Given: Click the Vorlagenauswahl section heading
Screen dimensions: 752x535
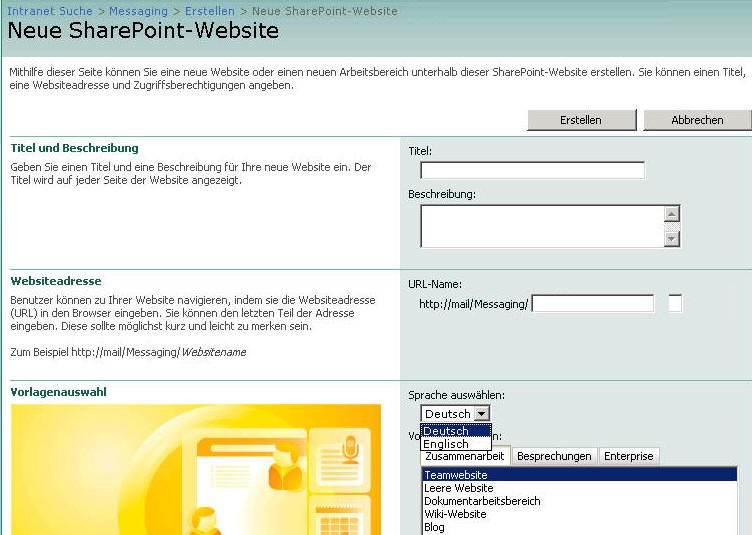Looking at the screenshot, I should [59, 392].
